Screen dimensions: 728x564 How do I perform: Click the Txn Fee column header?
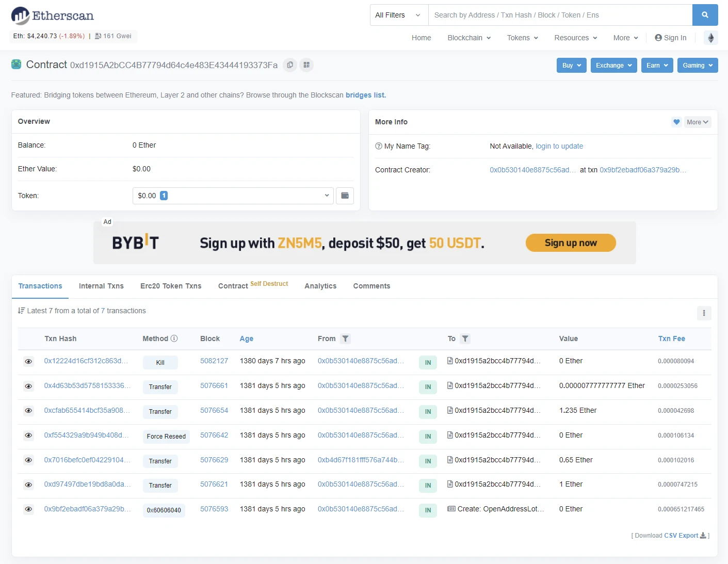point(671,339)
